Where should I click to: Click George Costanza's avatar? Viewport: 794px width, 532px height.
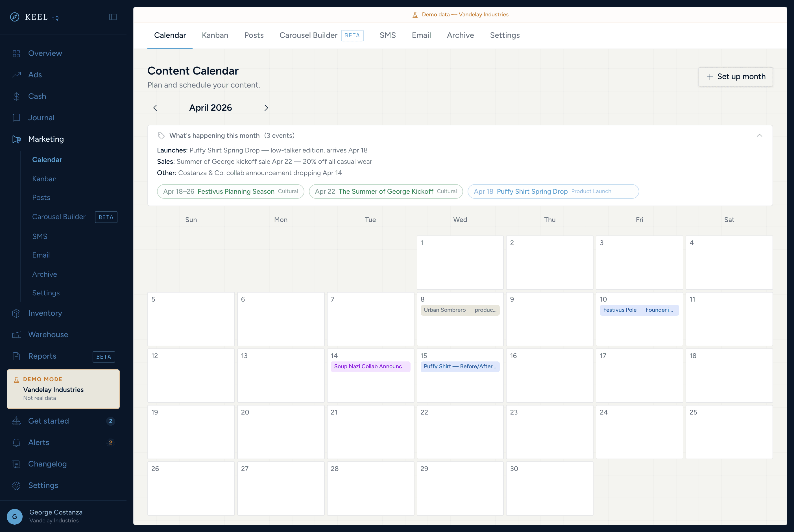coord(15,516)
